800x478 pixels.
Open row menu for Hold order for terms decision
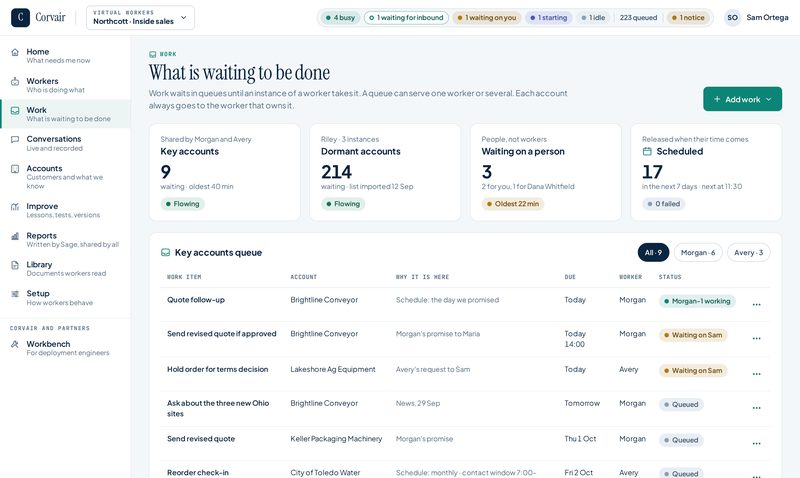(x=757, y=374)
